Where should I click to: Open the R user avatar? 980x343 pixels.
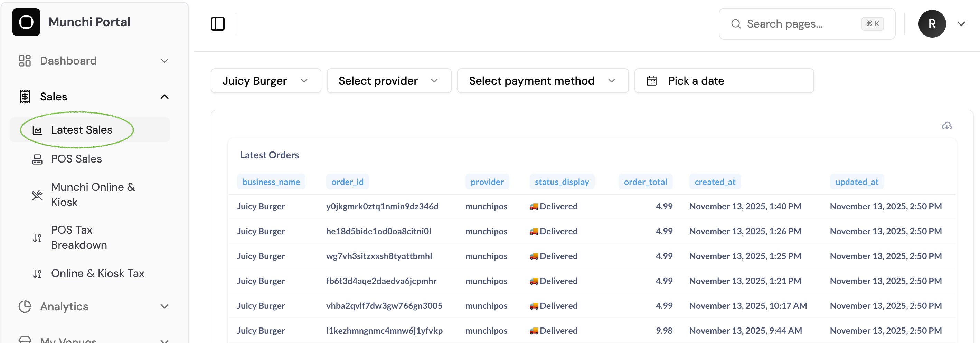click(932, 24)
